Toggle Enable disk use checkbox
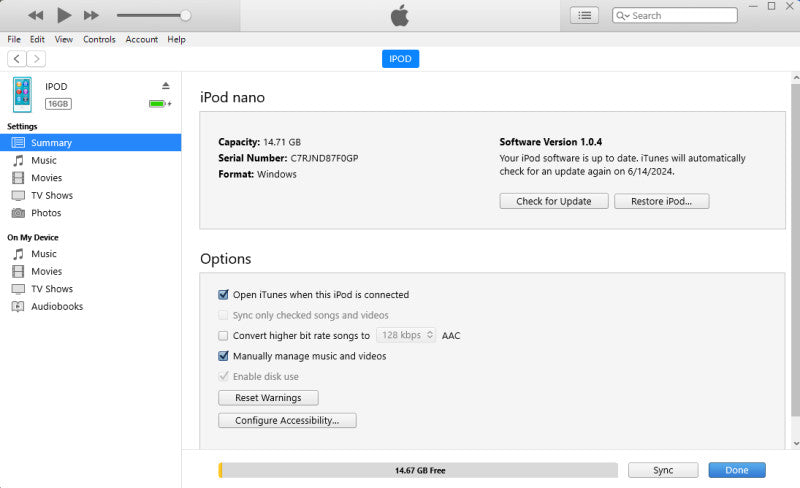The height and width of the screenshot is (488, 800). 223,376
